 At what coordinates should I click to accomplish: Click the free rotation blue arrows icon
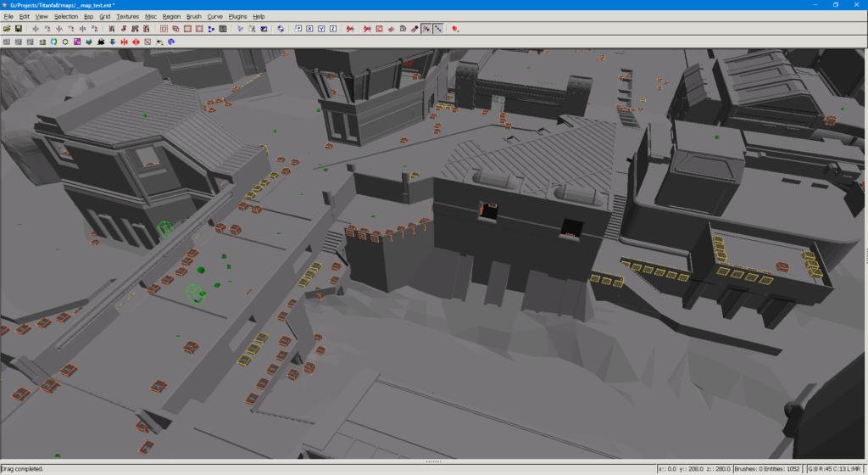click(281, 29)
